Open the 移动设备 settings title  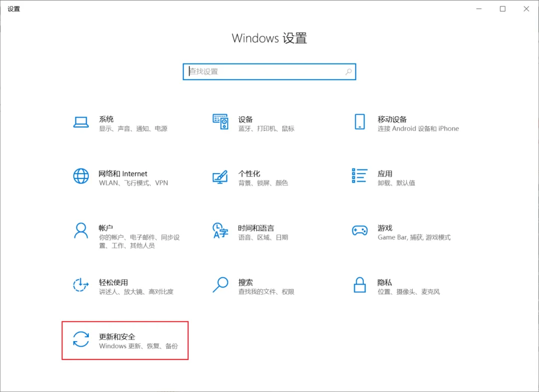(392, 119)
